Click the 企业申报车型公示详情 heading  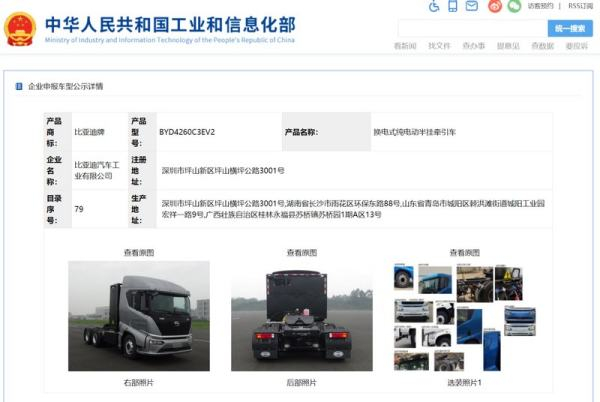click(65, 86)
